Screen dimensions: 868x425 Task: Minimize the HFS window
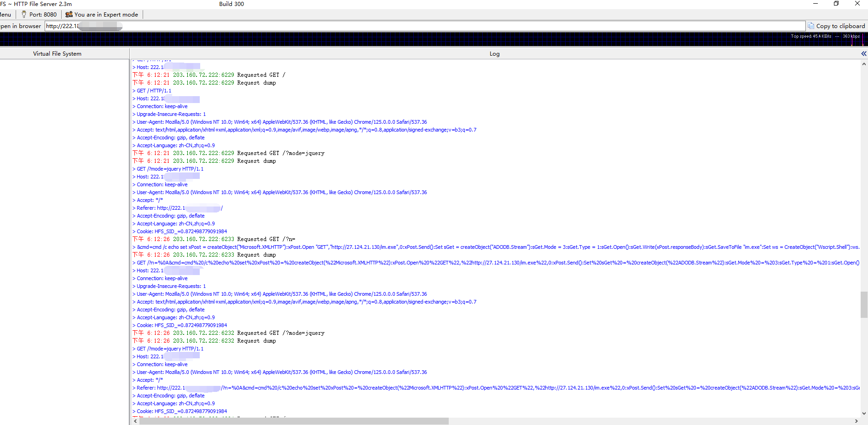816,4
